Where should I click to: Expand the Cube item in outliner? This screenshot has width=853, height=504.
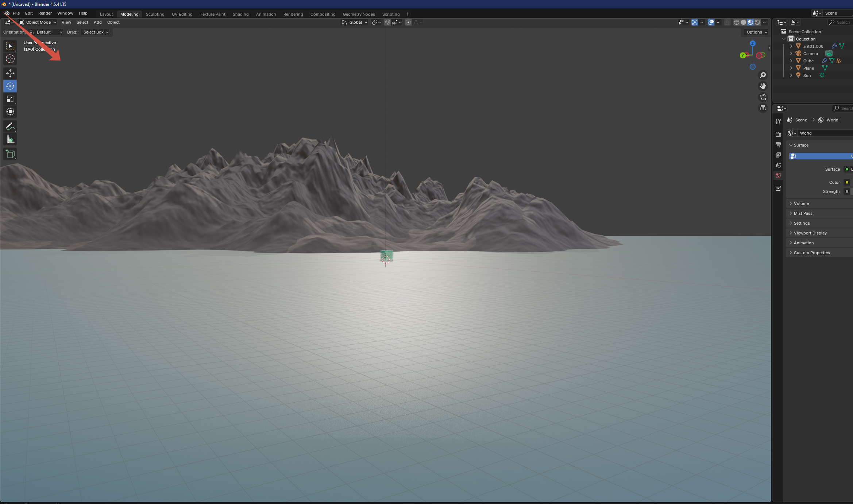tap(791, 61)
